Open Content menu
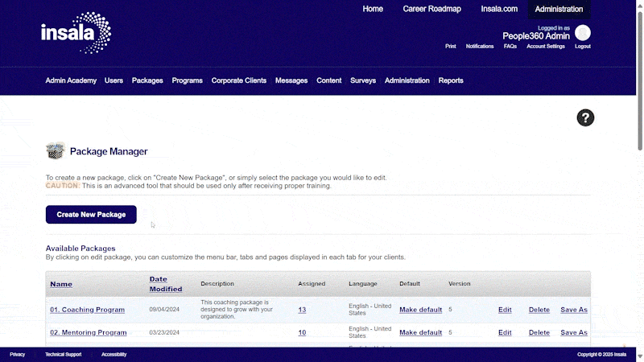This screenshot has width=644, height=362. (329, 80)
